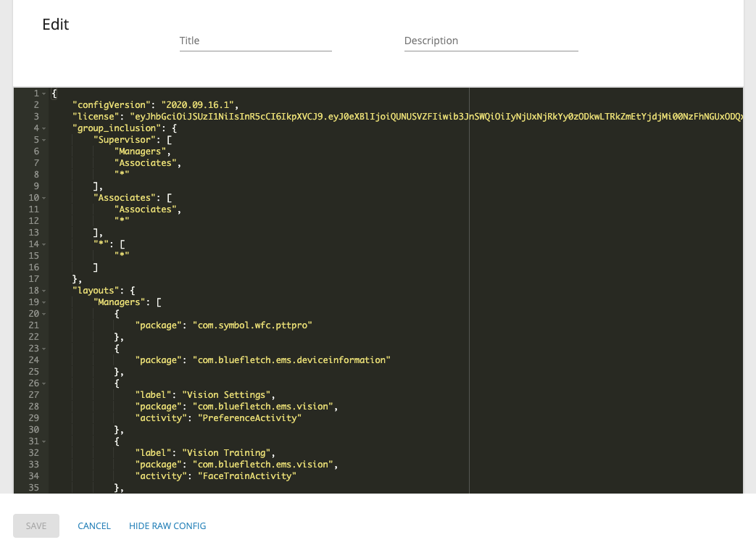Click the Edit heading text
Viewport: 756px width, 553px height.
click(55, 25)
